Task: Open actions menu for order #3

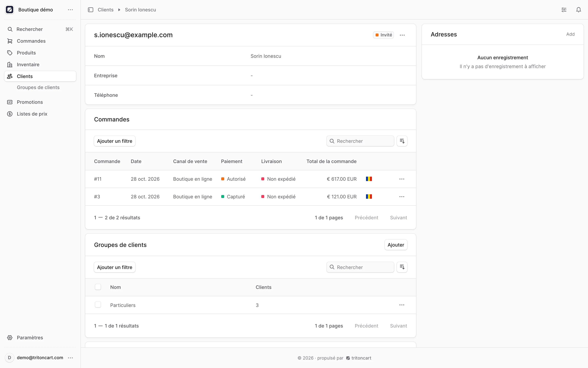Action: [x=402, y=197]
